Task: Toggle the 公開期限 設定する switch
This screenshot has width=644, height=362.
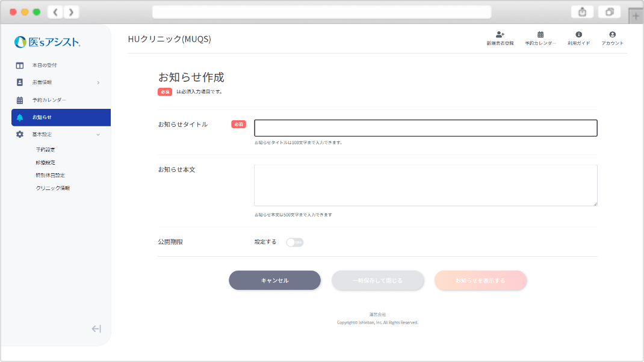Action: coord(294,242)
